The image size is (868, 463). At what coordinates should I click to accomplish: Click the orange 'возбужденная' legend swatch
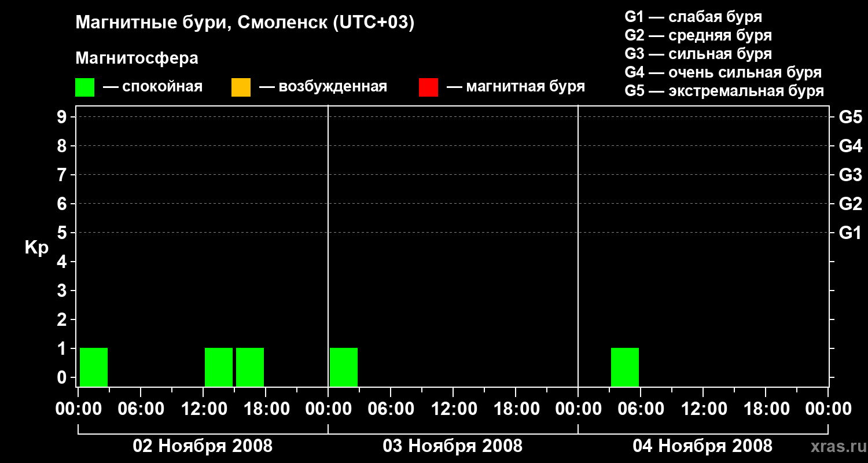(x=241, y=87)
